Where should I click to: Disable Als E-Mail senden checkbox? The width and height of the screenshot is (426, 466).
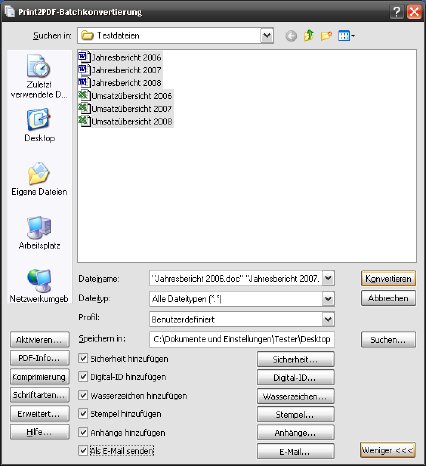[83, 451]
